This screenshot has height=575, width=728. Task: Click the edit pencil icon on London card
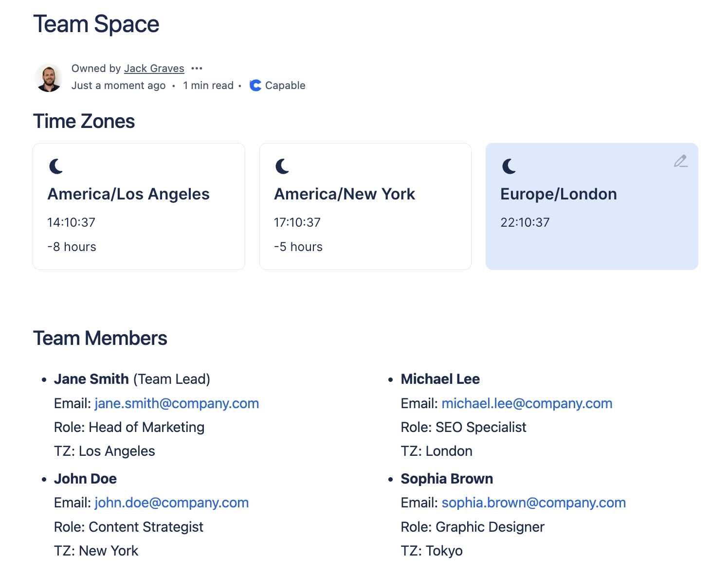(x=680, y=161)
